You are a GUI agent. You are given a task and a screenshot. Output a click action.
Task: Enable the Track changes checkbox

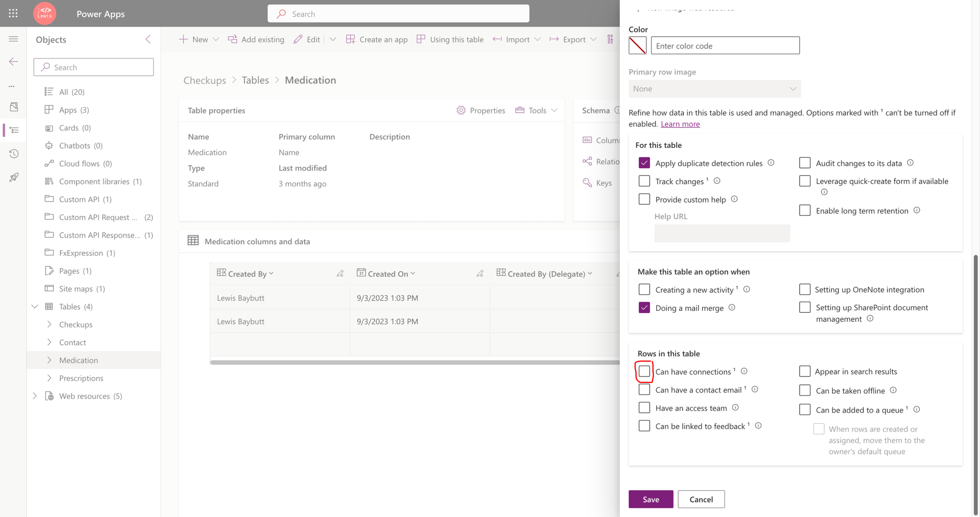pos(644,181)
